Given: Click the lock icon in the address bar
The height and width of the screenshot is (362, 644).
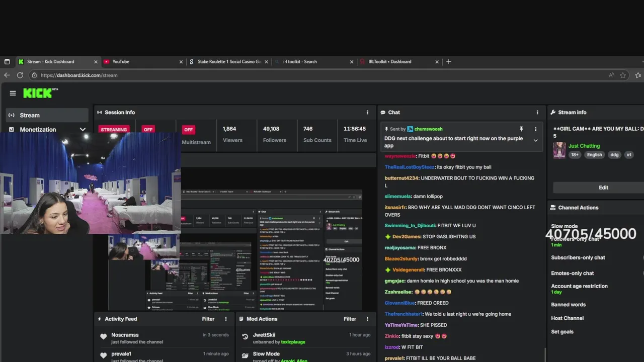Looking at the screenshot, I should click(34, 75).
